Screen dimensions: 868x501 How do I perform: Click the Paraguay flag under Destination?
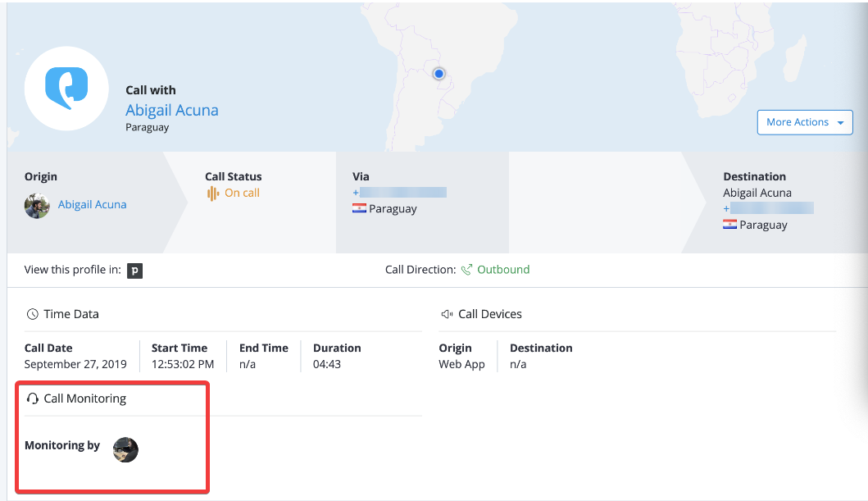(729, 225)
